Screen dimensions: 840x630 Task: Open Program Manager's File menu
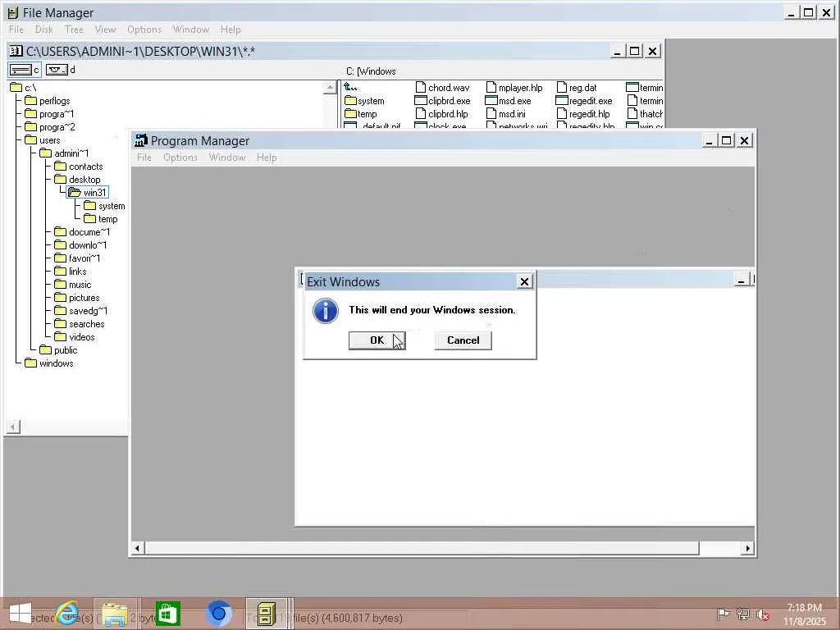pos(144,157)
